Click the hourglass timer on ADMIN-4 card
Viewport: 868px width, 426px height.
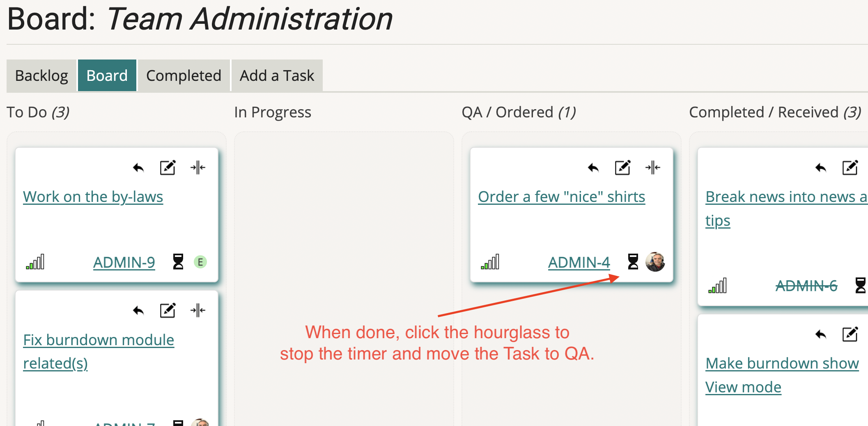coord(633,261)
